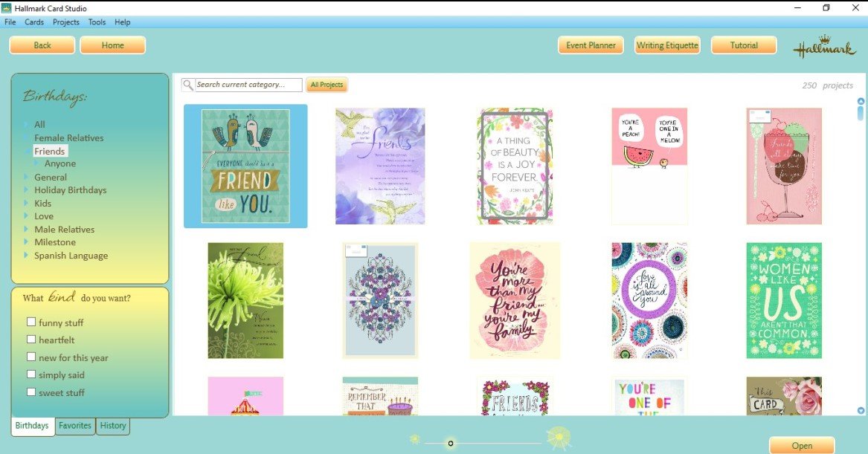
Task: Select the 'Friends' floral border card
Action: click(x=515, y=396)
